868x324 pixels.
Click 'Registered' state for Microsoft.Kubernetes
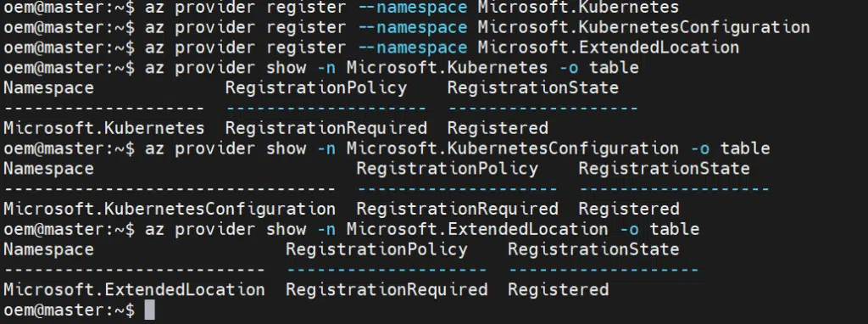tap(498, 128)
